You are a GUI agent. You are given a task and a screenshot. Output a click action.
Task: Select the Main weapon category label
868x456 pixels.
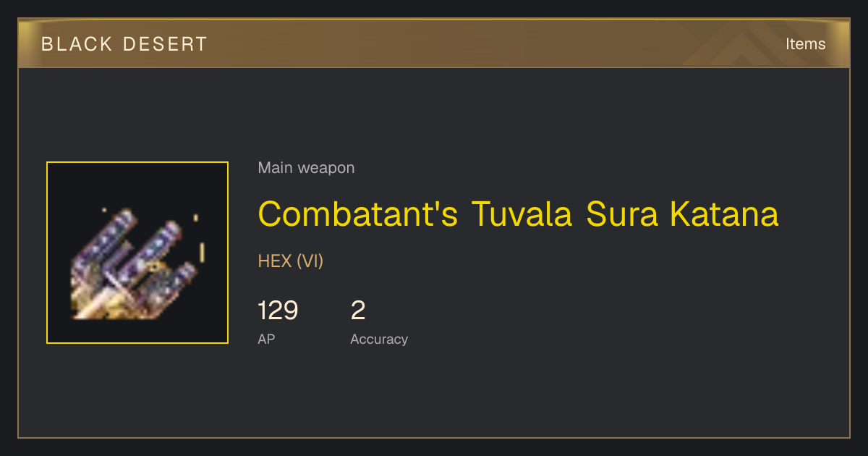[306, 168]
